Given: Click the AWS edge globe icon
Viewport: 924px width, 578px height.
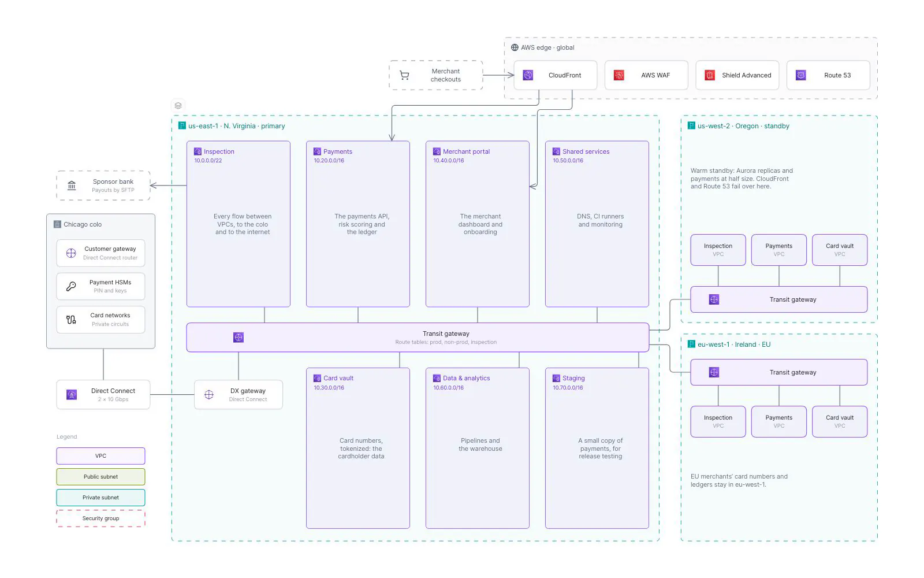Looking at the screenshot, I should pyautogui.click(x=515, y=47).
